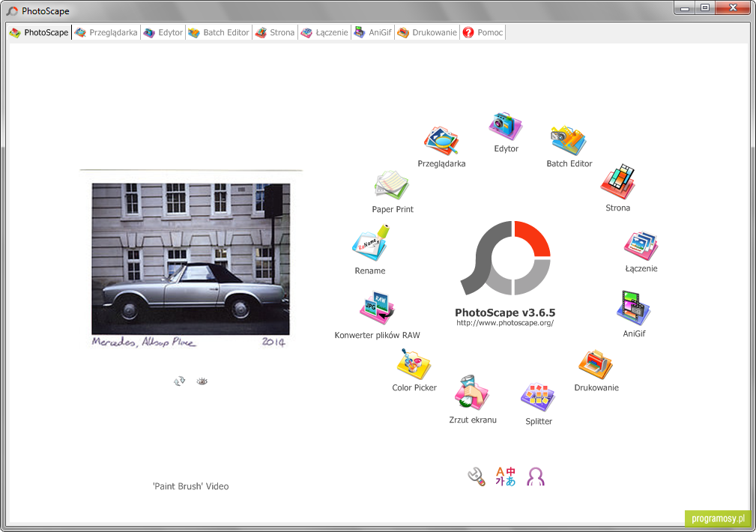Click the eye icon under the photo
Viewport: 756px width, 532px height.
(x=202, y=381)
